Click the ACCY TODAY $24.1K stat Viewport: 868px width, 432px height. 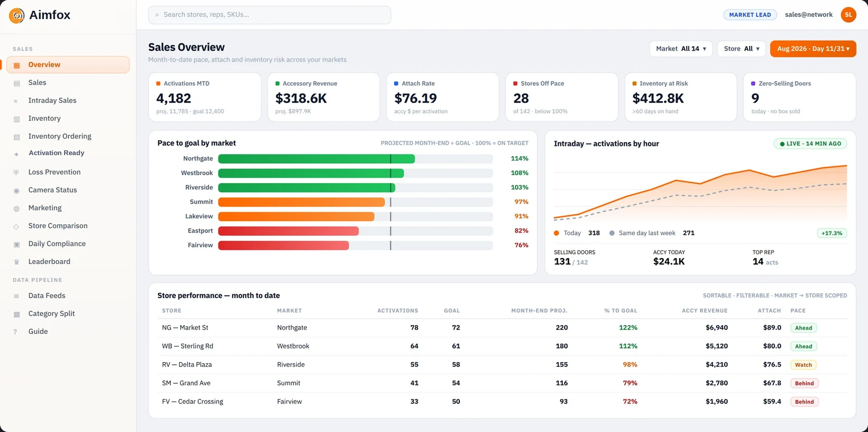click(x=669, y=258)
